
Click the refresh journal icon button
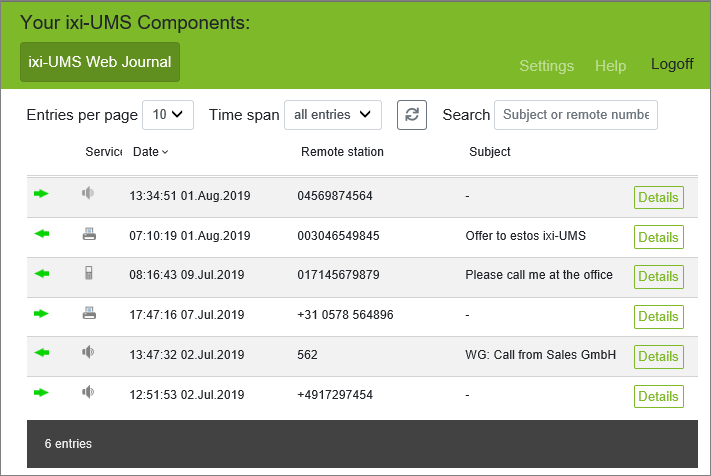click(x=412, y=115)
